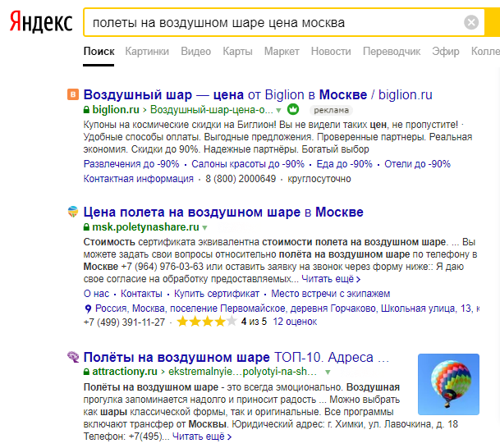
Task: Open 'Развлечения до -90%' sitelink
Action: click(x=131, y=164)
